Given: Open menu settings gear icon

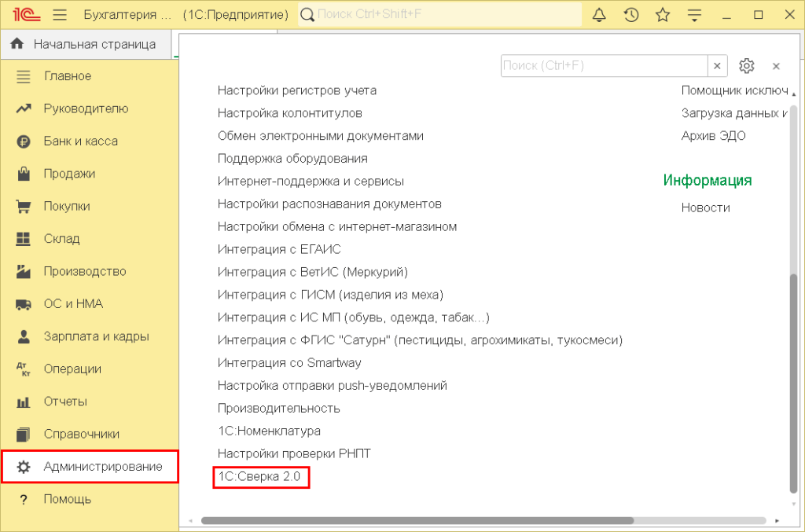Looking at the screenshot, I should [747, 66].
